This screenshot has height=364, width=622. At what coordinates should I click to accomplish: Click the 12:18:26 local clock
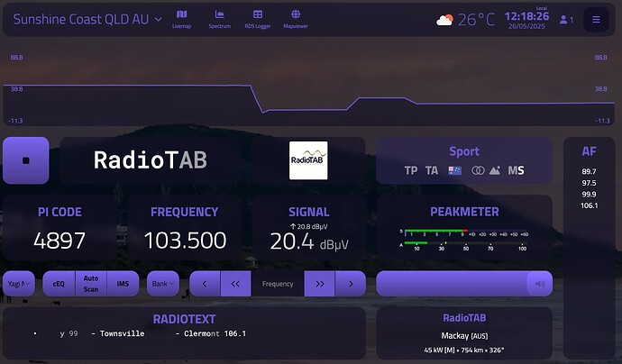[526, 16]
